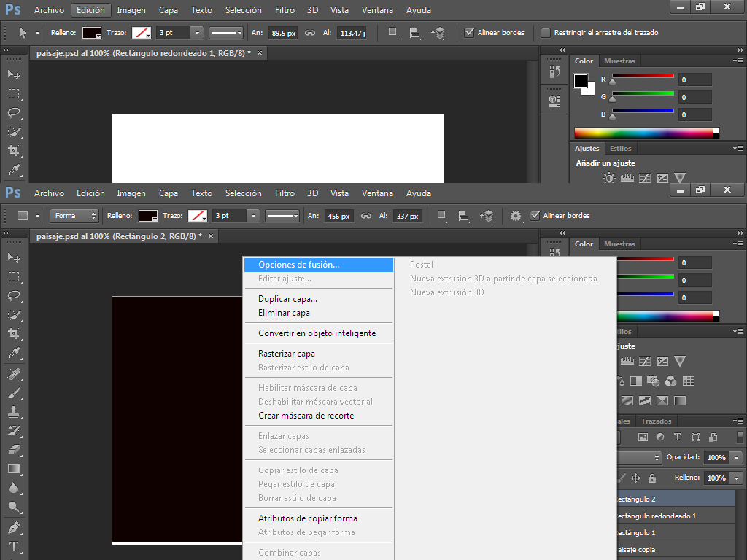Switch to Trazados tab

(656, 421)
